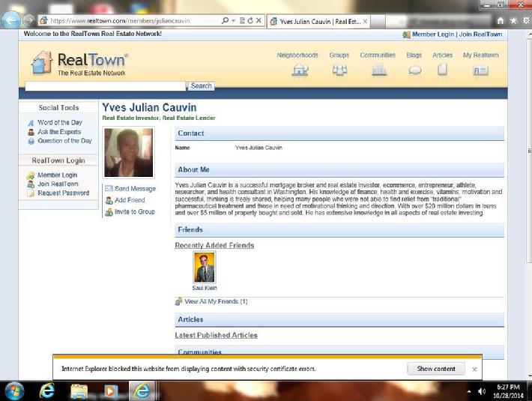Close the Yves Julian Cauvin tab
532x401 pixels.
pyautogui.click(x=365, y=22)
